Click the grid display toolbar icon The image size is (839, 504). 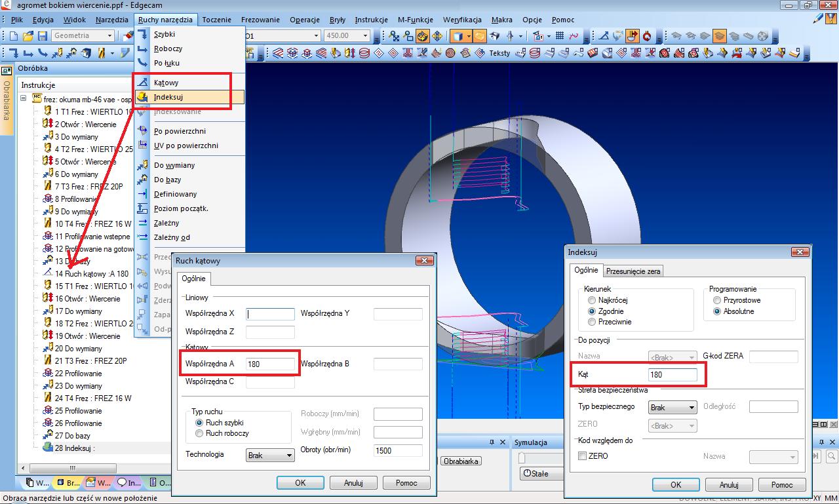(560, 35)
